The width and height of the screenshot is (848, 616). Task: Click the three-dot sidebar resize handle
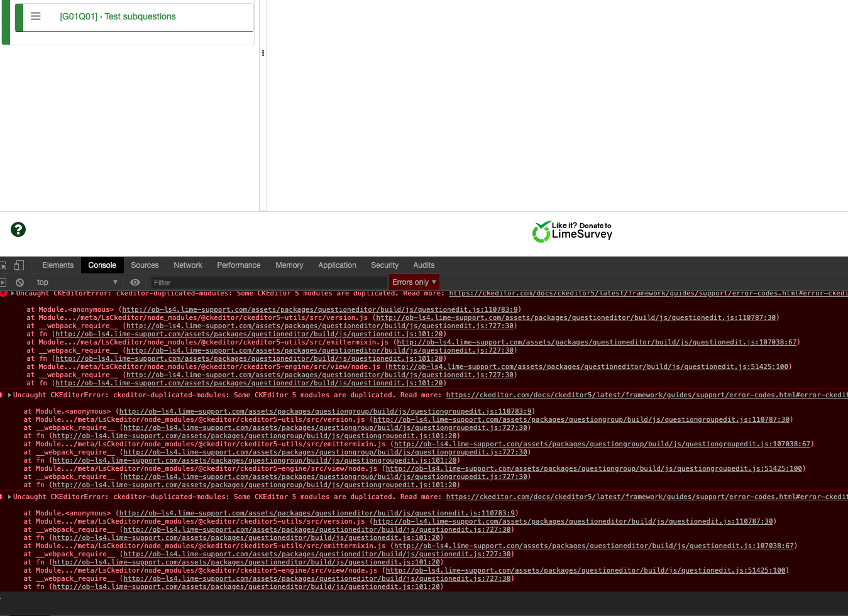pos(263,53)
